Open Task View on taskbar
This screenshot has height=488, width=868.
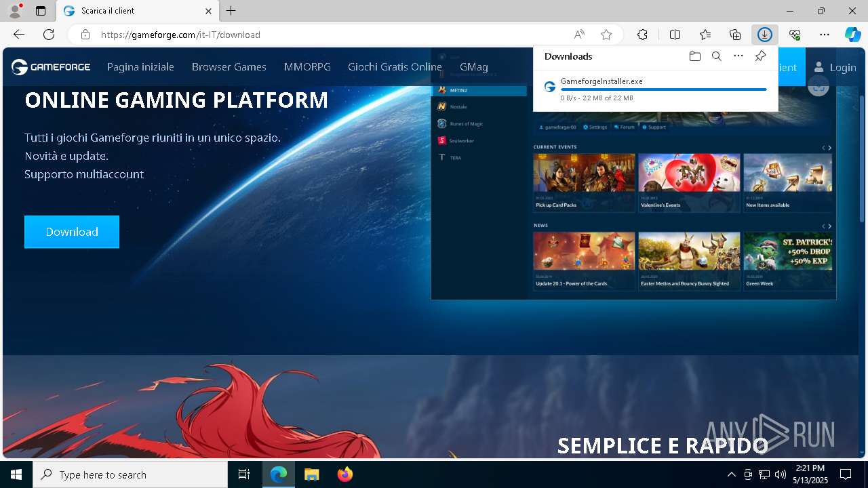tap(244, 474)
